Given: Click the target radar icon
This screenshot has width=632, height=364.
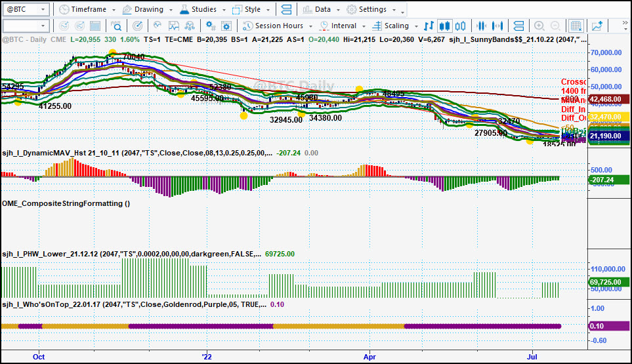Looking at the screenshot, I should (x=137, y=26).
